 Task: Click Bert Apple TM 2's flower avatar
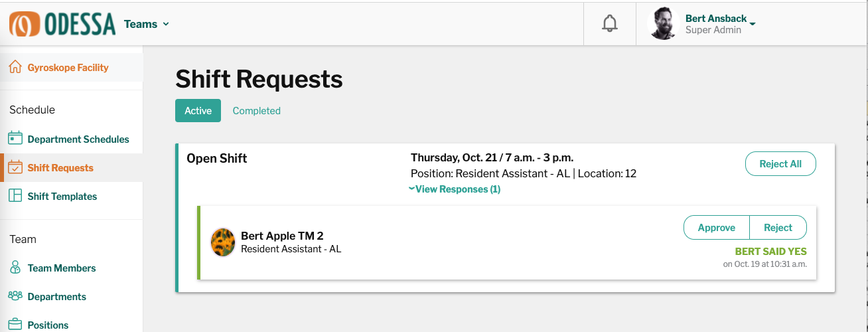[223, 242]
